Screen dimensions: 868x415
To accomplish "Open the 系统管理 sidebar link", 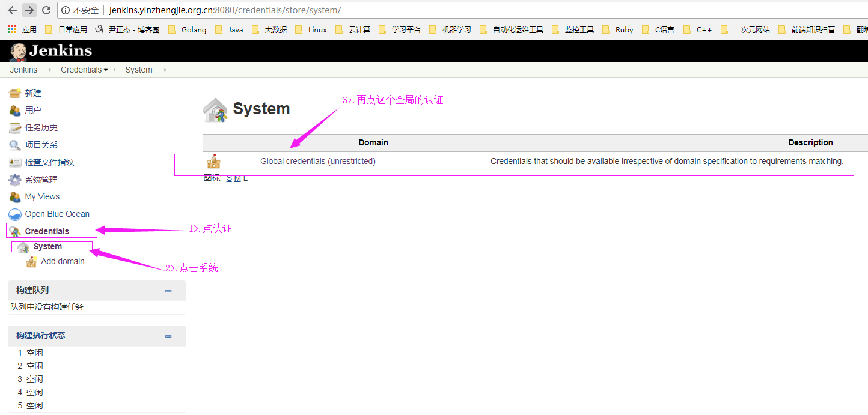I will pos(41,180).
